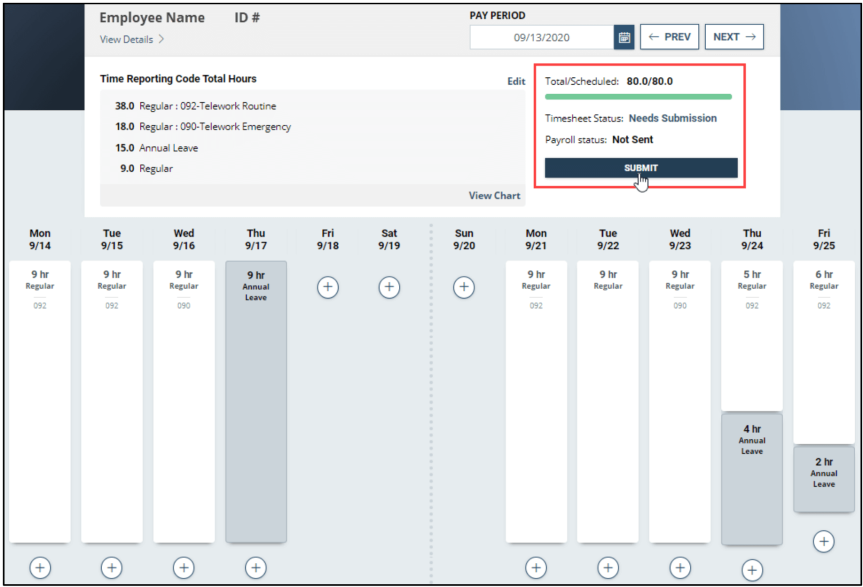Add another entry under Tuesday 9/22
This screenshot has width=863, height=587.
(608, 567)
